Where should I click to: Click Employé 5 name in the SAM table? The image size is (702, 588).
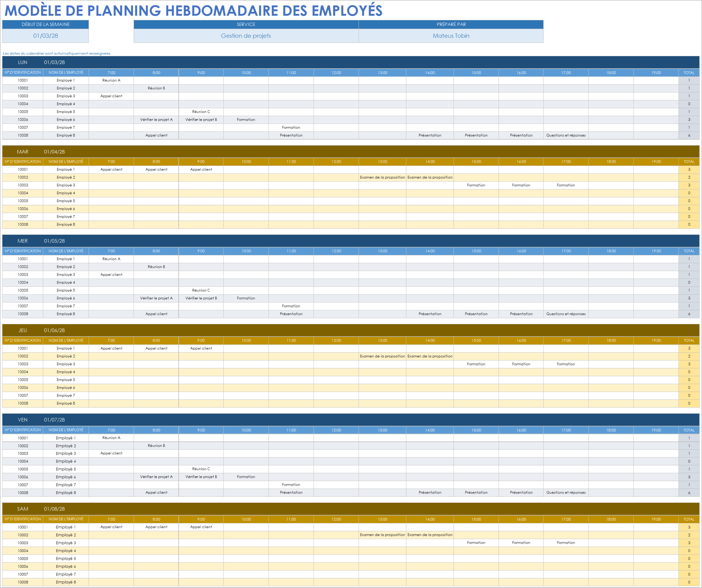(x=66, y=559)
